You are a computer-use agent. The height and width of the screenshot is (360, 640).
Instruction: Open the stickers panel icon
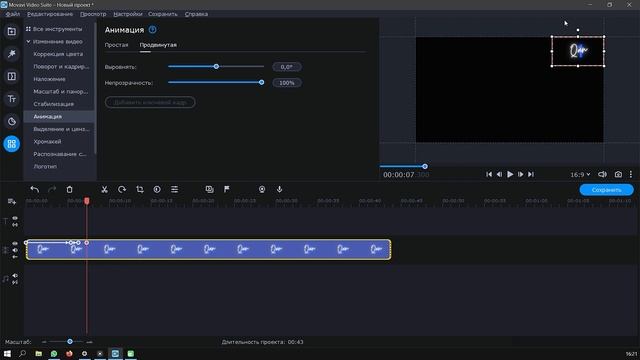tap(11, 121)
